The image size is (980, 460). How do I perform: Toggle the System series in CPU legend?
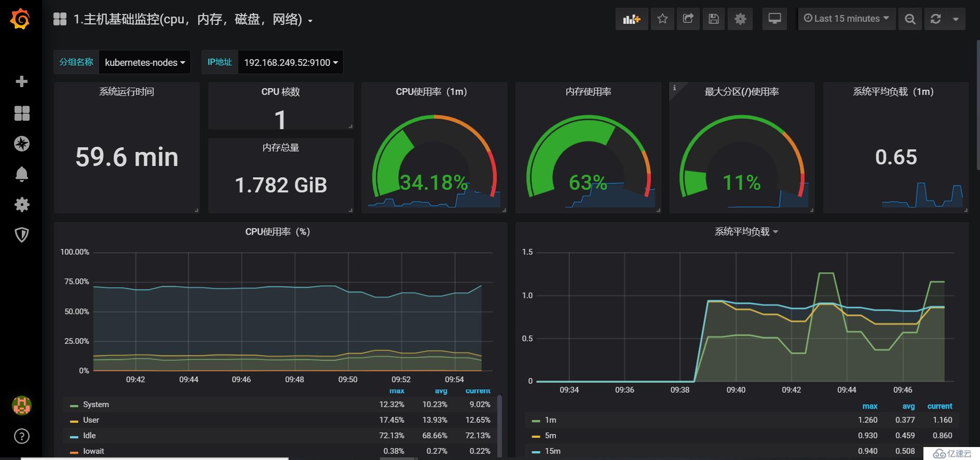tap(96, 405)
